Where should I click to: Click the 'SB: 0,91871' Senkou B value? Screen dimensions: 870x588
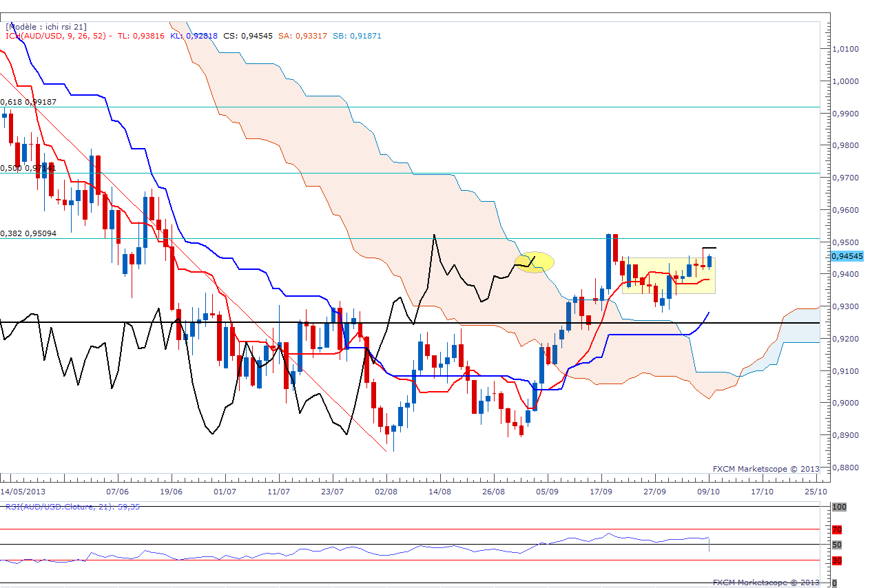pyautogui.click(x=358, y=36)
